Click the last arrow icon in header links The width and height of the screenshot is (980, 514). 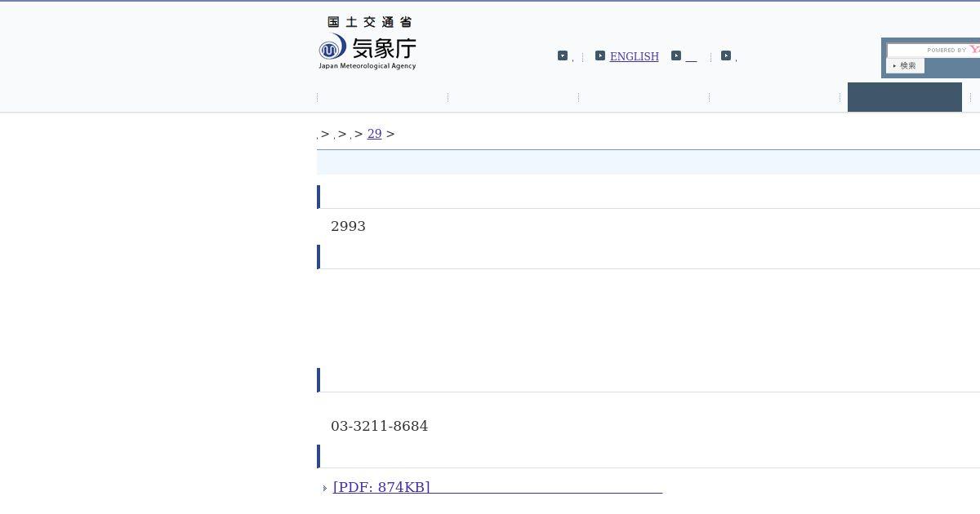(726, 55)
